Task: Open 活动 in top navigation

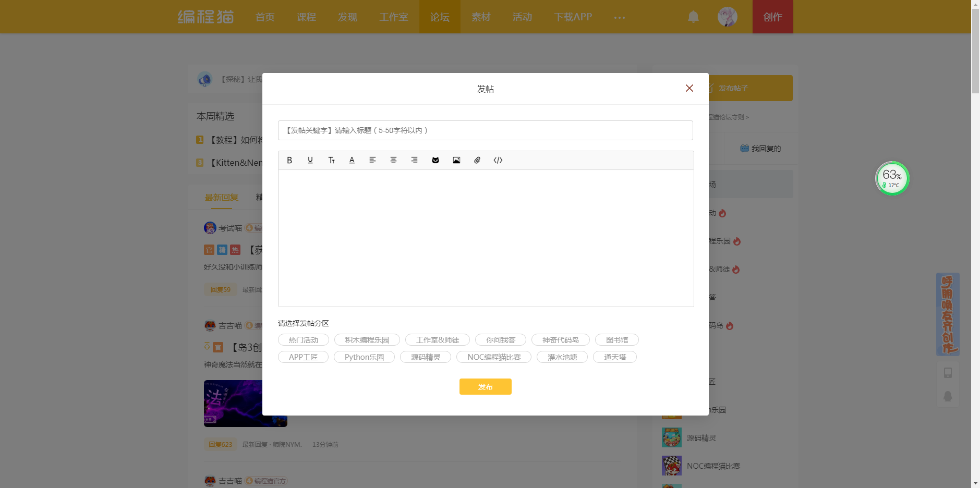Action: pos(522,17)
